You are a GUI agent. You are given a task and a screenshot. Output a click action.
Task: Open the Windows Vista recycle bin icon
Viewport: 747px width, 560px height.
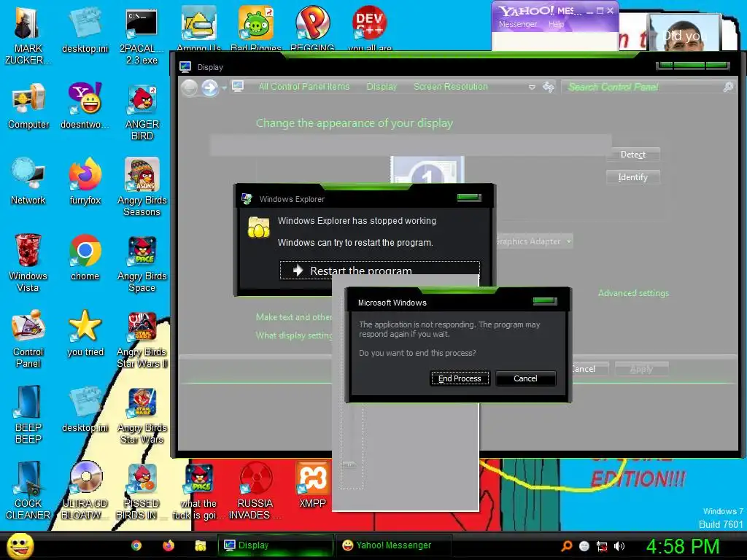[x=28, y=262]
